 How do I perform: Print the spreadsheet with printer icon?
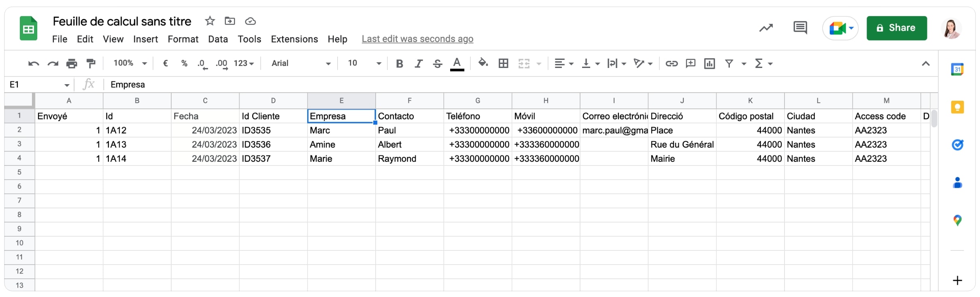click(x=72, y=64)
